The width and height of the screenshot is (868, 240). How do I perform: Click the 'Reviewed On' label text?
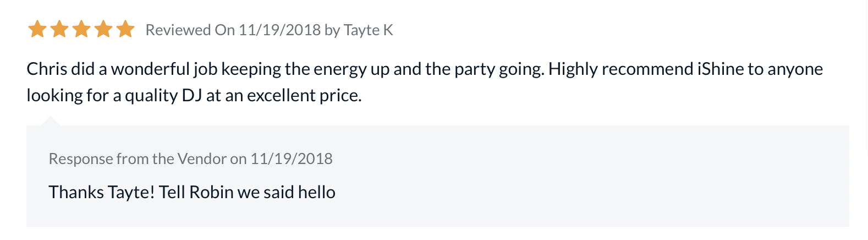pyautogui.click(x=190, y=30)
